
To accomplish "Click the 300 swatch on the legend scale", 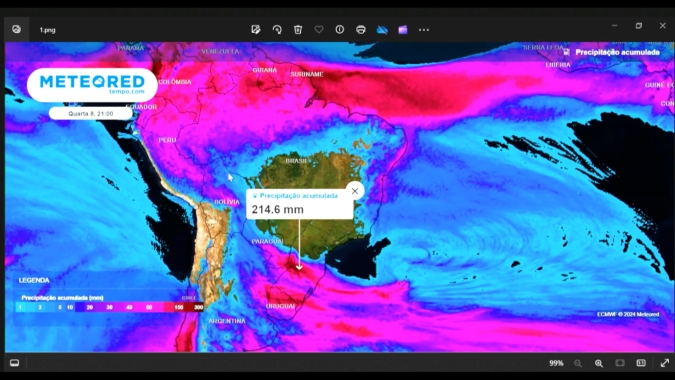I will 198,307.
